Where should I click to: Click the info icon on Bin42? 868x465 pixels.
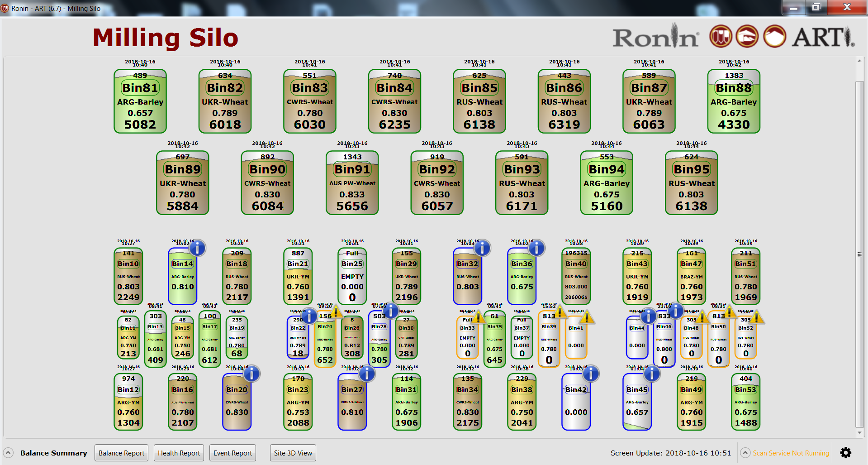point(591,374)
